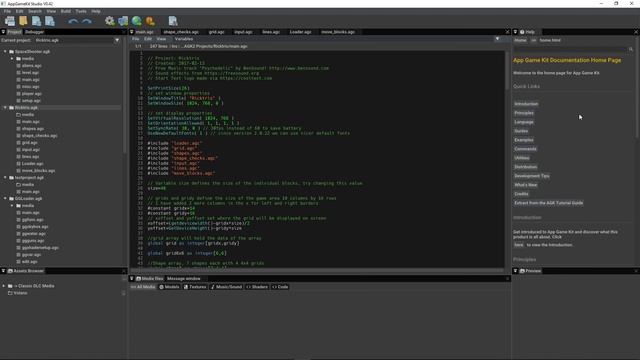640x360 pixels.
Task: Click the first project icon in the toolbar
Action: point(10,21)
